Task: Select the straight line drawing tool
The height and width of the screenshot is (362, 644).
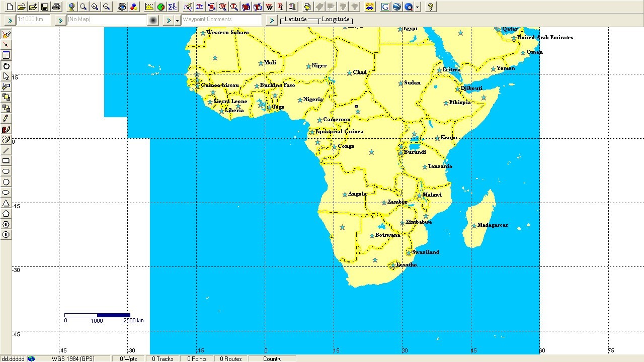Action: [x=6, y=150]
